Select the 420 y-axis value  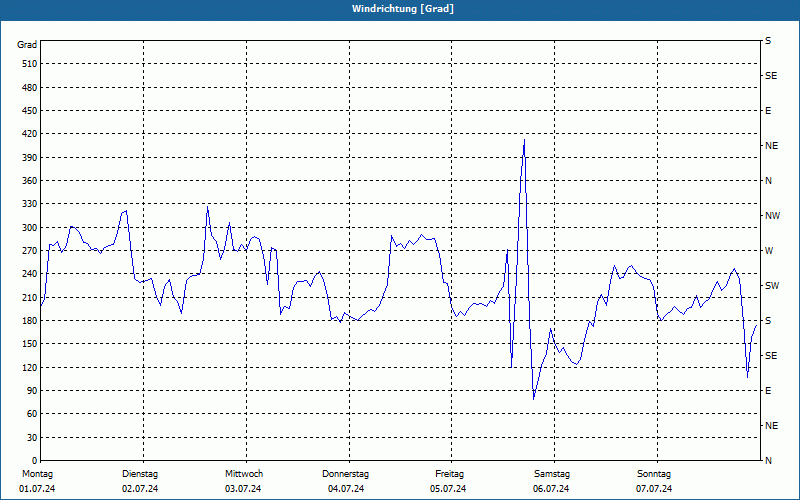(x=30, y=134)
